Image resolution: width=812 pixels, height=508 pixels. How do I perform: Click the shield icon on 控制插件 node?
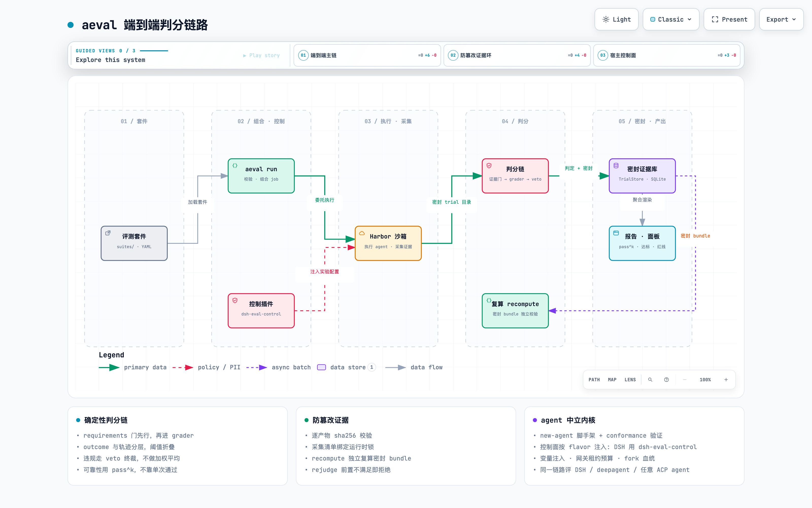click(x=235, y=300)
